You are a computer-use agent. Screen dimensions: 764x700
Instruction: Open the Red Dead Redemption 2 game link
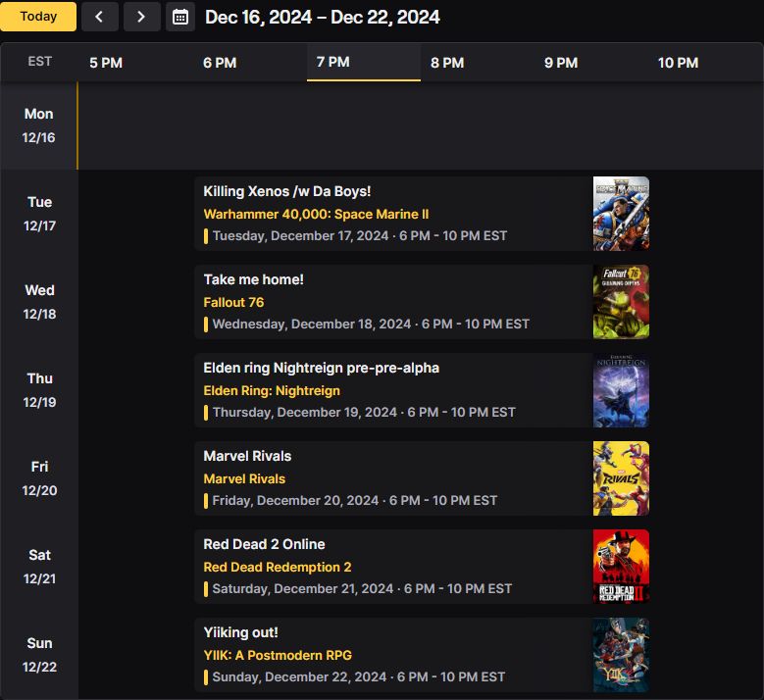[278, 567]
